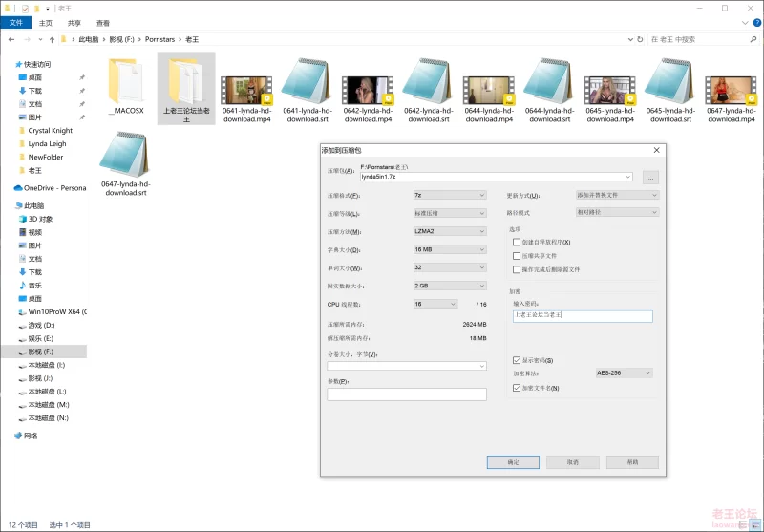764x532 pixels.
Task: Open the _MACOSX folder icon
Action: click(126, 82)
